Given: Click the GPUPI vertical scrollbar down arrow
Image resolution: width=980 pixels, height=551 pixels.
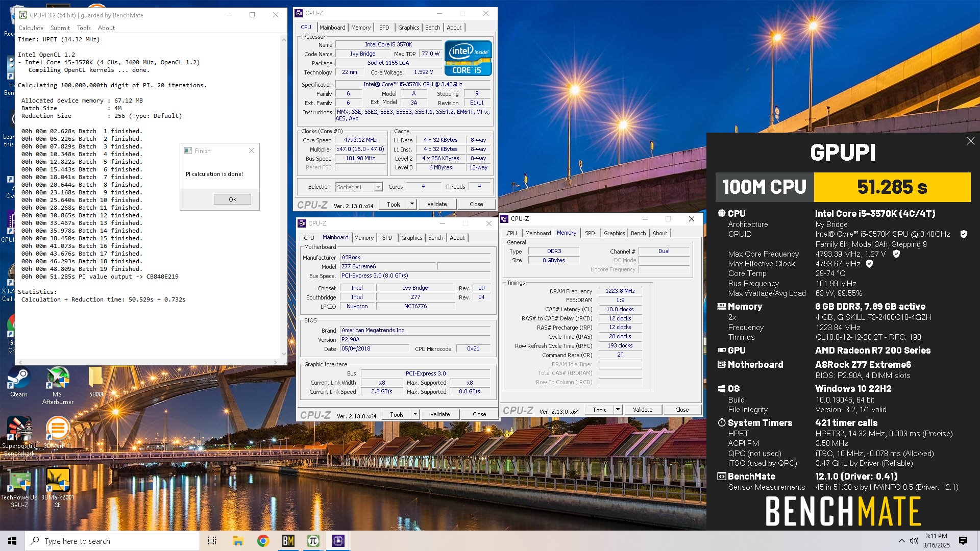Looking at the screenshot, I should (284, 354).
